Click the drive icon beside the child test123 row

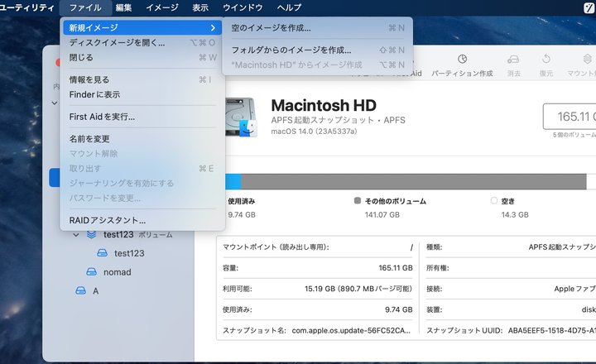coord(102,253)
